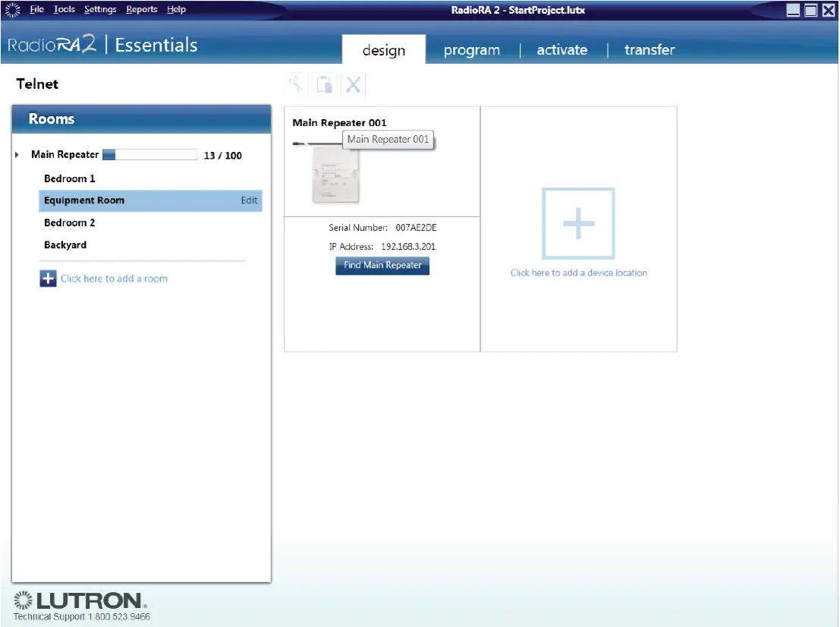The width and height of the screenshot is (840, 627).
Task: Click the Rooms panel header
Action: click(x=141, y=119)
